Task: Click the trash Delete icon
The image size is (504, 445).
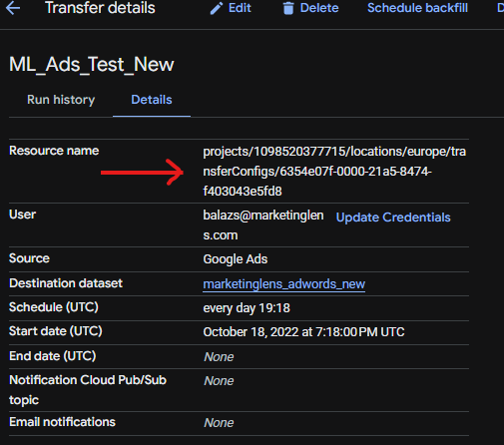Action: [288, 8]
